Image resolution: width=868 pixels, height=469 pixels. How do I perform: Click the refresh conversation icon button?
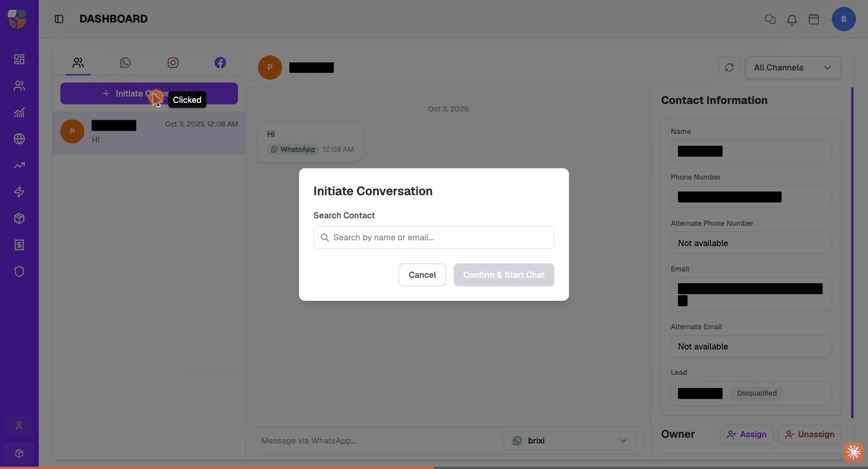tap(729, 68)
